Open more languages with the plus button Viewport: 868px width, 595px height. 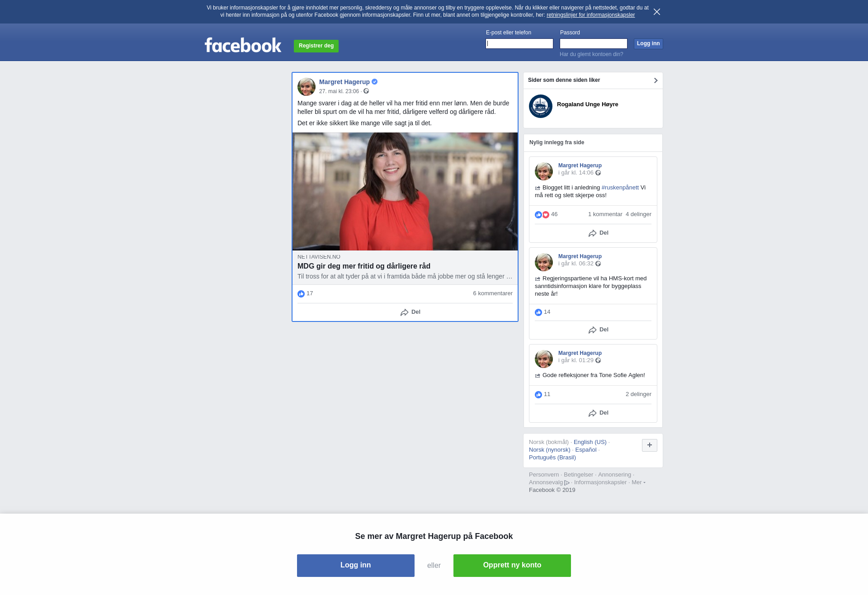click(x=650, y=445)
